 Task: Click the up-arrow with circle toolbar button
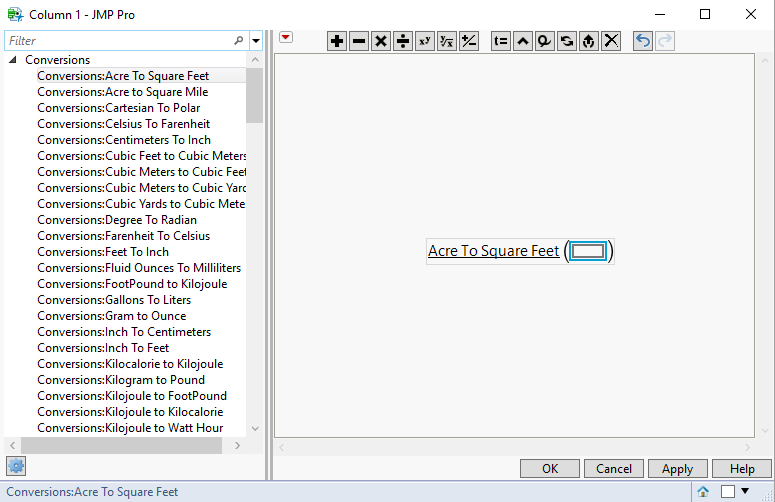coord(589,41)
